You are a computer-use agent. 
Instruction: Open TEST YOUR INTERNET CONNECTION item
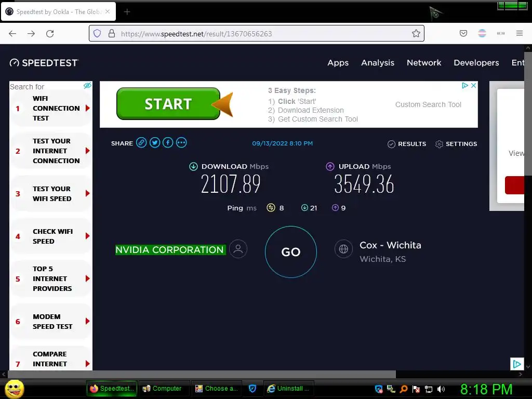51,151
